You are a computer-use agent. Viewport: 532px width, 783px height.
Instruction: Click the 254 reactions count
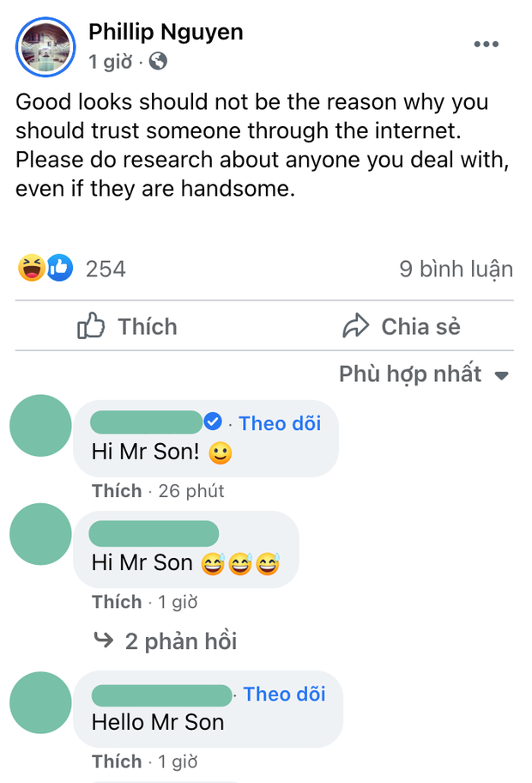[x=108, y=269]
